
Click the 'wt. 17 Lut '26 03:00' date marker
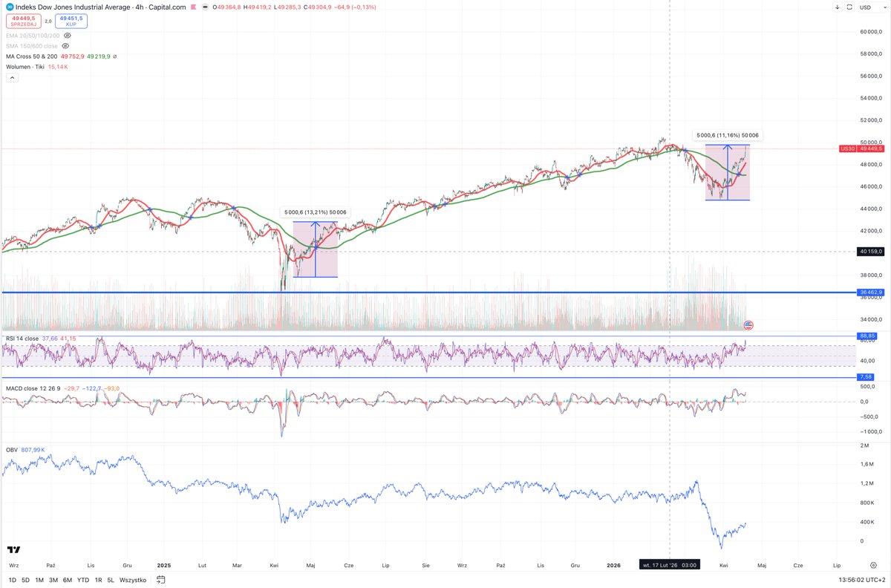pos(669,565)
